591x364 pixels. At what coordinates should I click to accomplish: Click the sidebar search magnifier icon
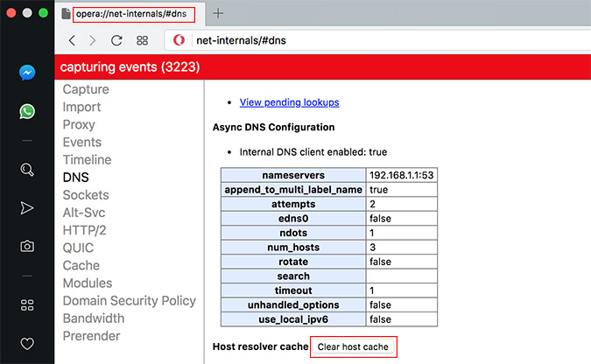pos(27,170)
